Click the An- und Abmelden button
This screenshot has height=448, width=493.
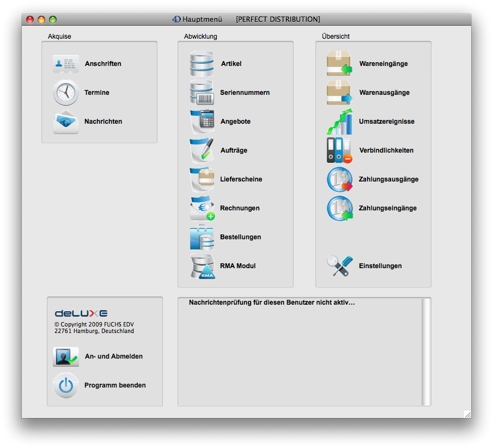point(113,356)
